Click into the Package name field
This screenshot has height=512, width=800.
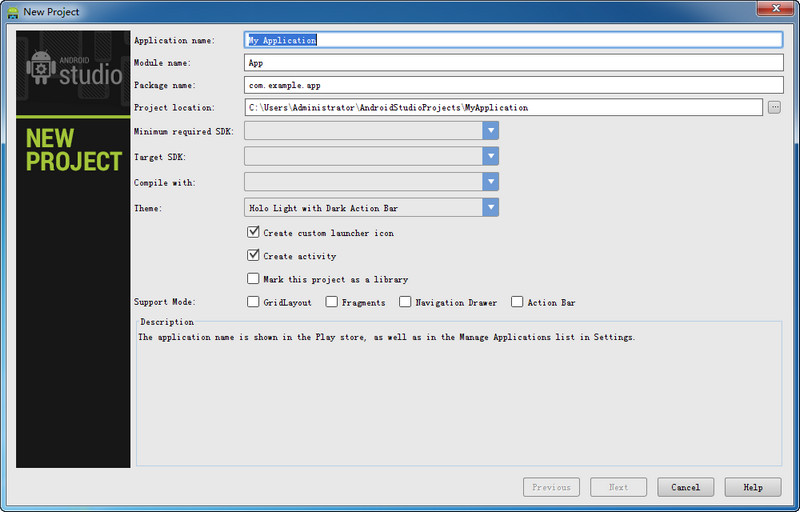pyautogui.click(x=513, y=85)
